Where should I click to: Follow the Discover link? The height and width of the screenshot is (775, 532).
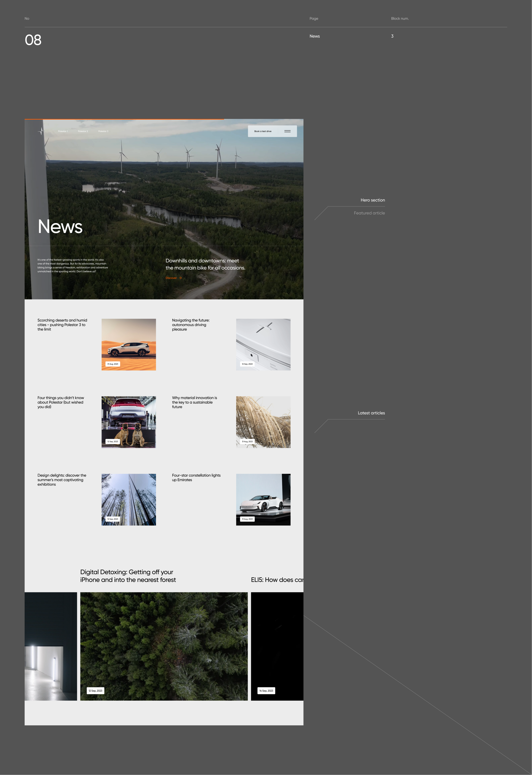(171, 278)
